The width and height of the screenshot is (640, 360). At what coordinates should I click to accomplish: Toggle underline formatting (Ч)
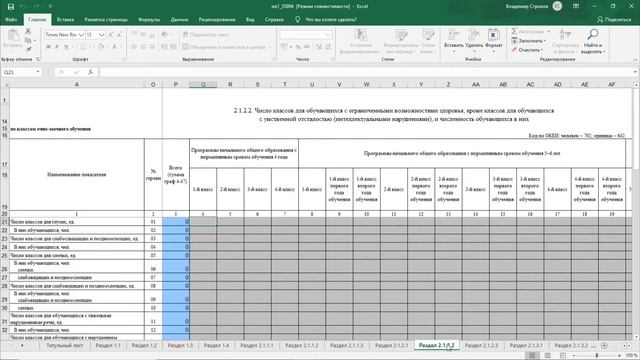coord(66,47)
